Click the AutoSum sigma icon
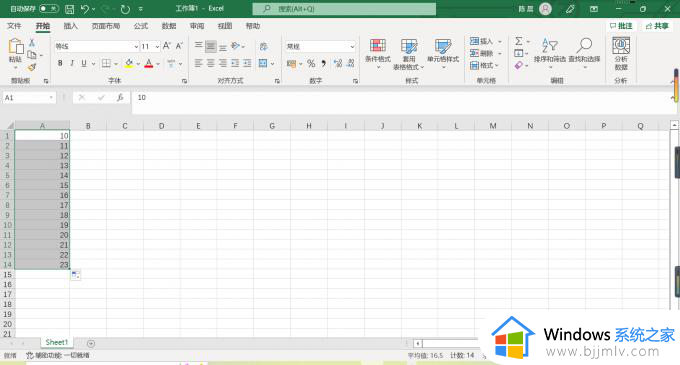Image resolution: width=680 pixels, height=365 pixels. point(519,41)
